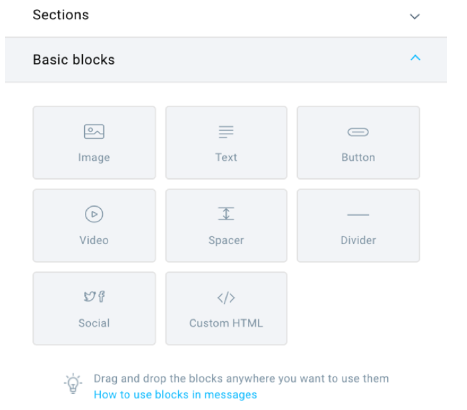This screenshot has width=467, height=410.
Task: Open the Sections panel header label
Action: 61,15
